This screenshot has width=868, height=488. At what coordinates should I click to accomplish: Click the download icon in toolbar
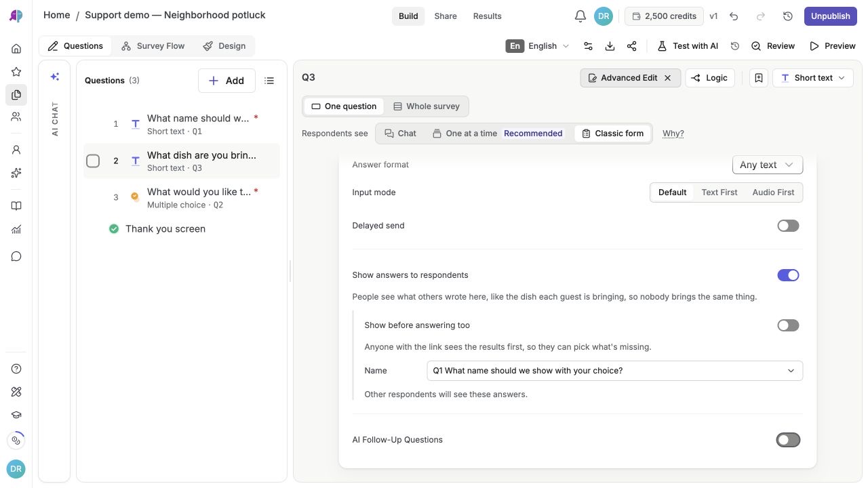point(610,46)
